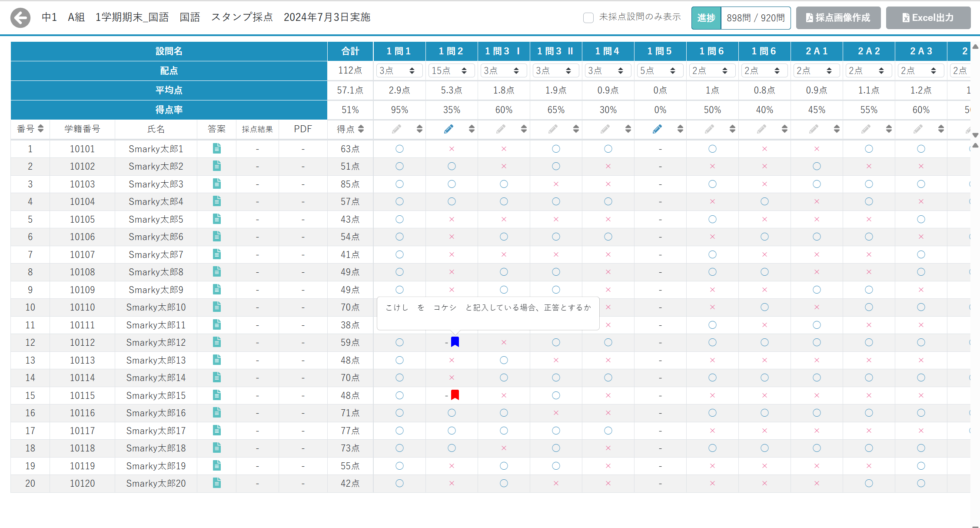980x528 pixels.
Task: Open 15点 score dropdown for 1問2
Action: (x=452, y=70)
